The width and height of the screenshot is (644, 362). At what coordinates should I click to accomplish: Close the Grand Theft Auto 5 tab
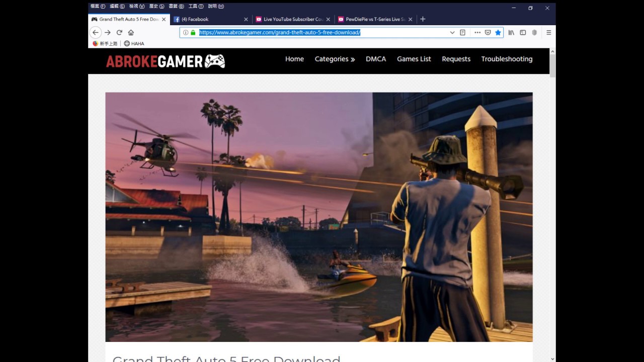point(164,19)
